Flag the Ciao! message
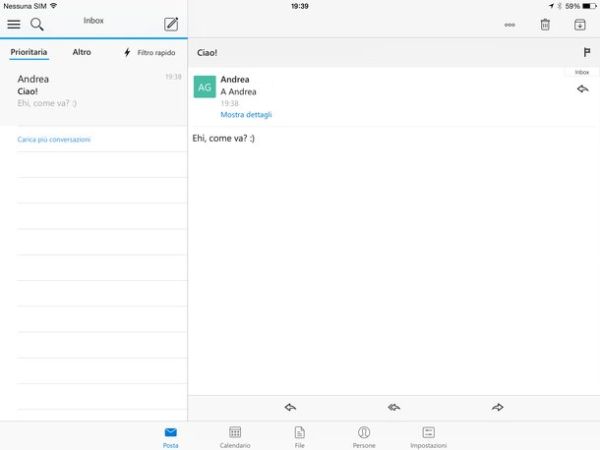 tap(586, 52)
